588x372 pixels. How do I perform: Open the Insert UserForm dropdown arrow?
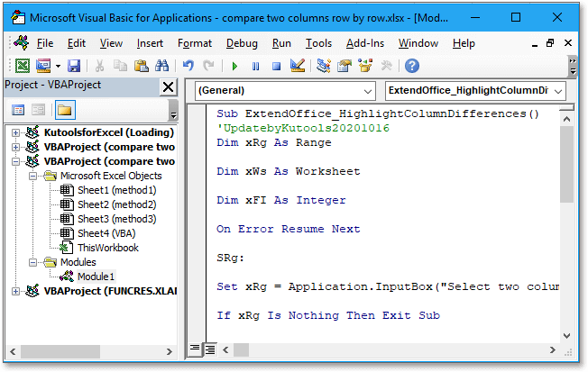tap(58, 67)
